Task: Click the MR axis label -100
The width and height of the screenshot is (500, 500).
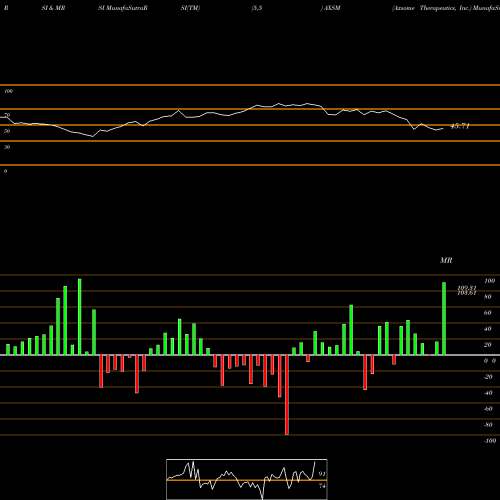Action: (490, 441)
